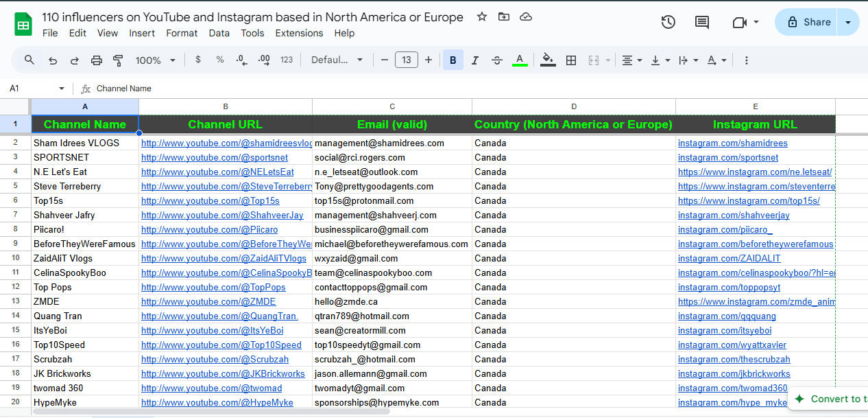Click the Share button
Image resolution: width=868 pixels, height=418 pixels.
point(808,22)
